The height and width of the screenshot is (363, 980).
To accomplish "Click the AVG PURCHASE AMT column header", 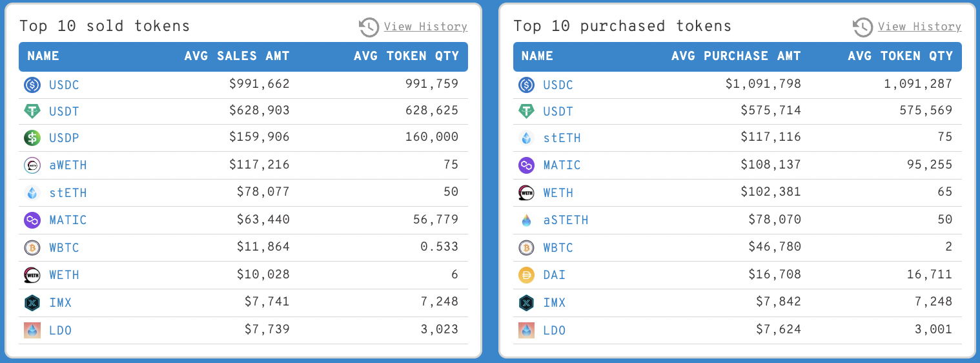I will point(736,56).
